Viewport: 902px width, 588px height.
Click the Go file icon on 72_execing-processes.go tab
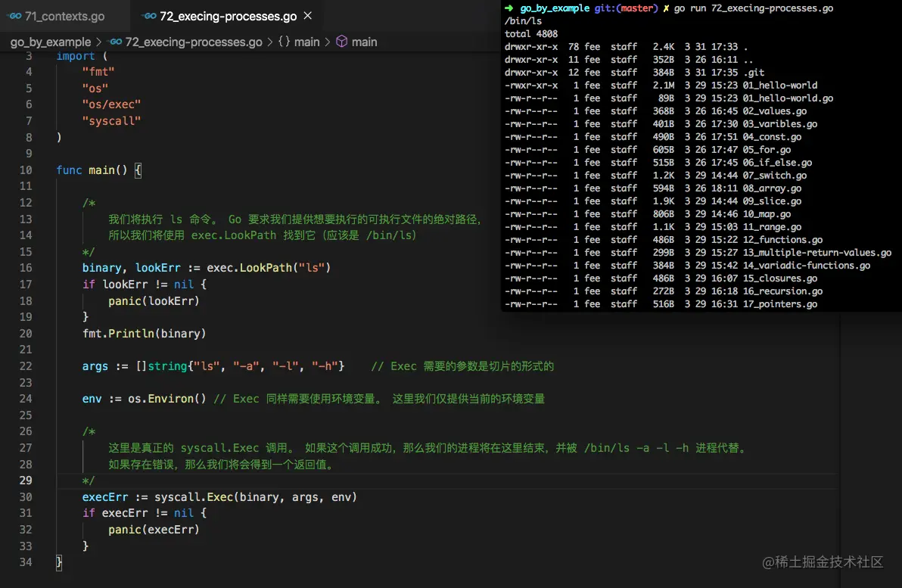(150, 16)
